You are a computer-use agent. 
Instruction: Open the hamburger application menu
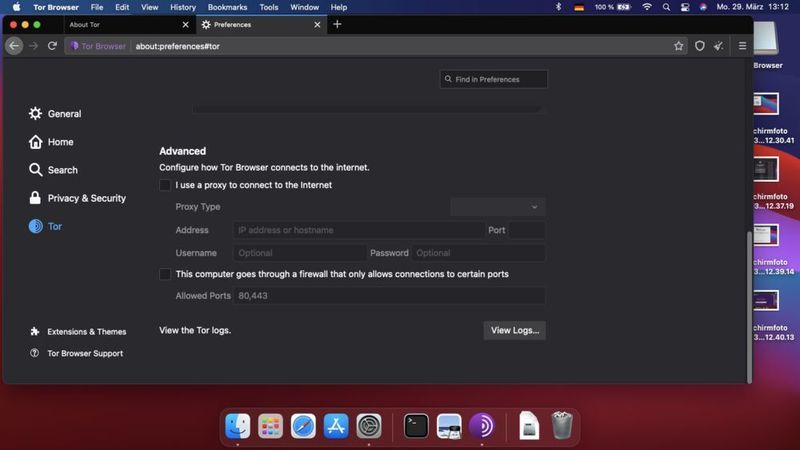[x=742, y=46]
